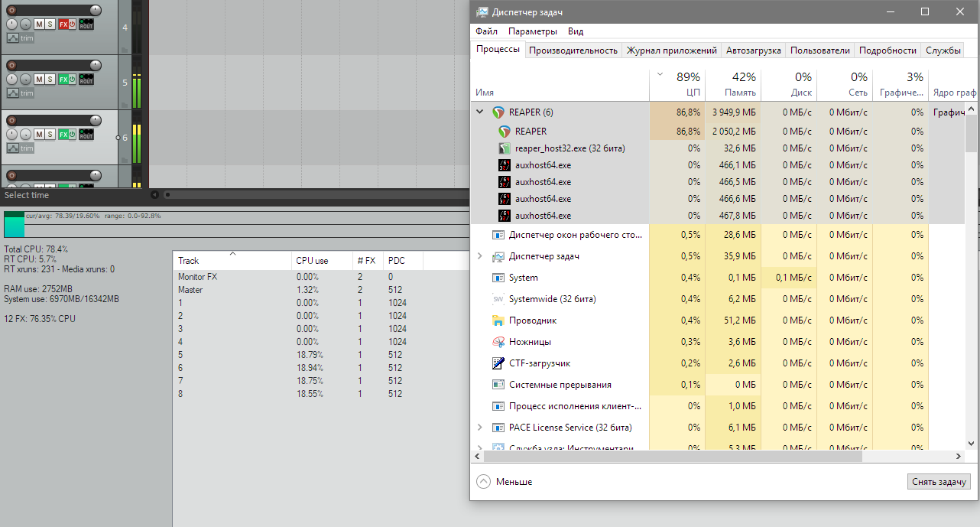Click the folder icon below track number 6

125,159
